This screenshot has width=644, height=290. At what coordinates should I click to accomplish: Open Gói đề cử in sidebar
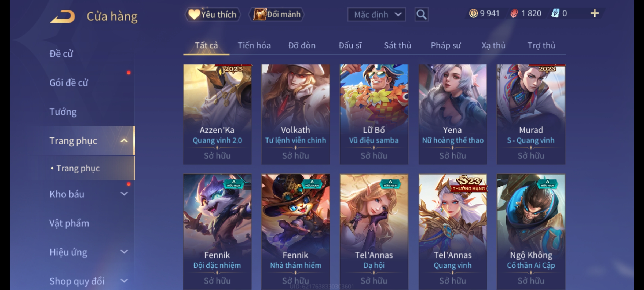point(69,83)
